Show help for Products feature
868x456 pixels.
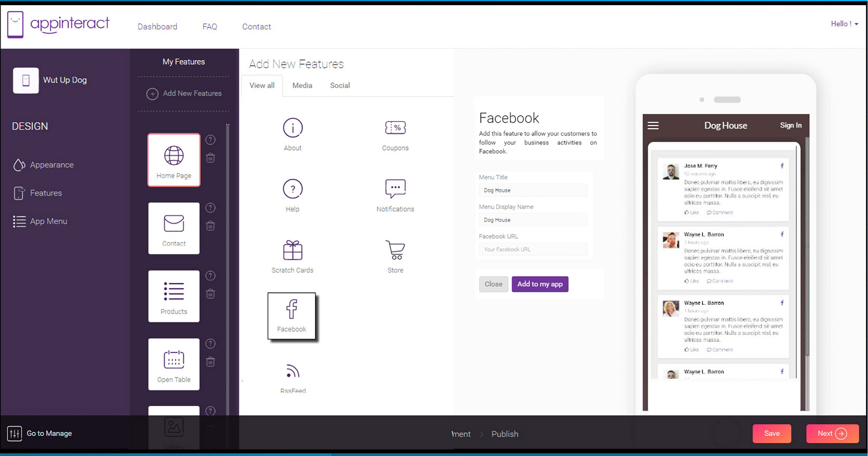click(x=210, y=276)
